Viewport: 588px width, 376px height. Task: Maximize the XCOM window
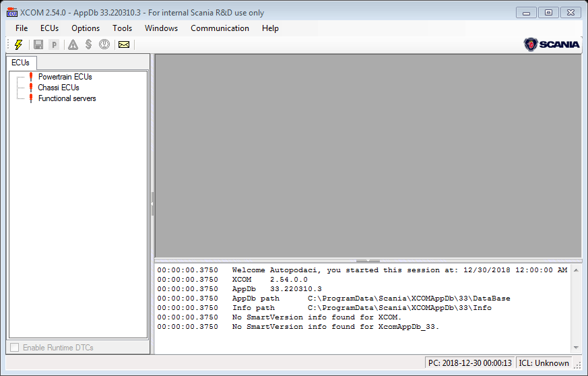pyautogui.click(x=548, y=13)
